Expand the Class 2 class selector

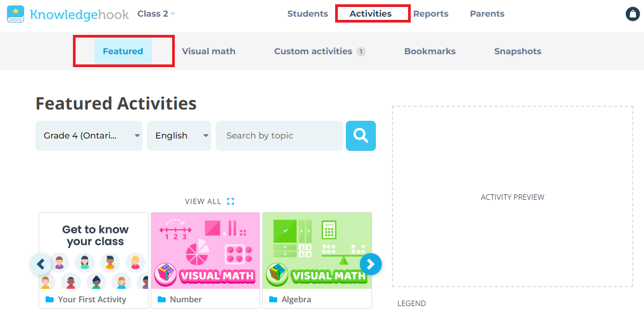coord(156,14)
